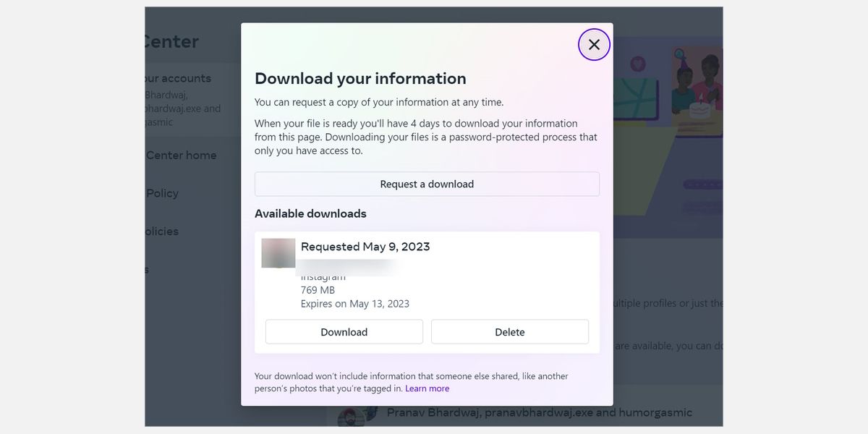Click the Available downloads heading

[x=310, y=213]
